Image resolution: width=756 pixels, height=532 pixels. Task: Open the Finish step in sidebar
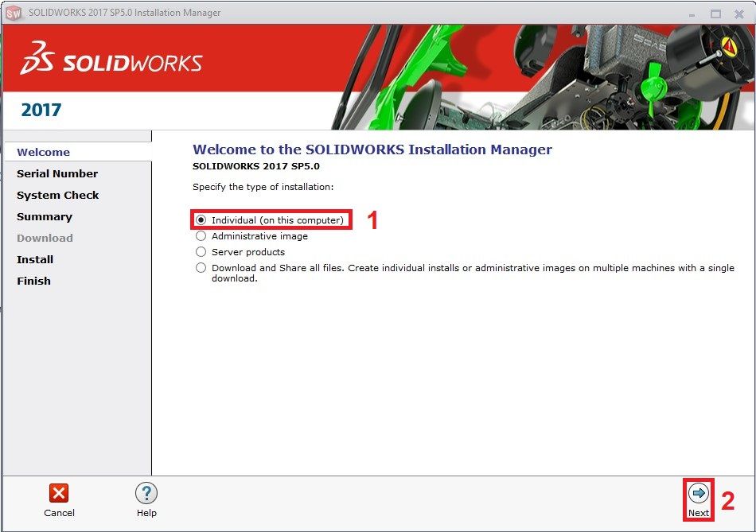coord(33,281)
